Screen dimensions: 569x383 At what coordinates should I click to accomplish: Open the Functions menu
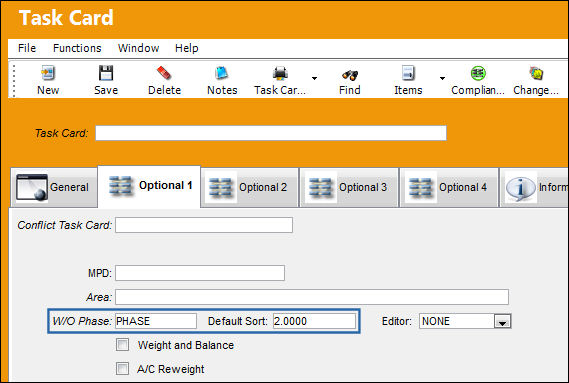pyautogui.click(x=77, y=48)
